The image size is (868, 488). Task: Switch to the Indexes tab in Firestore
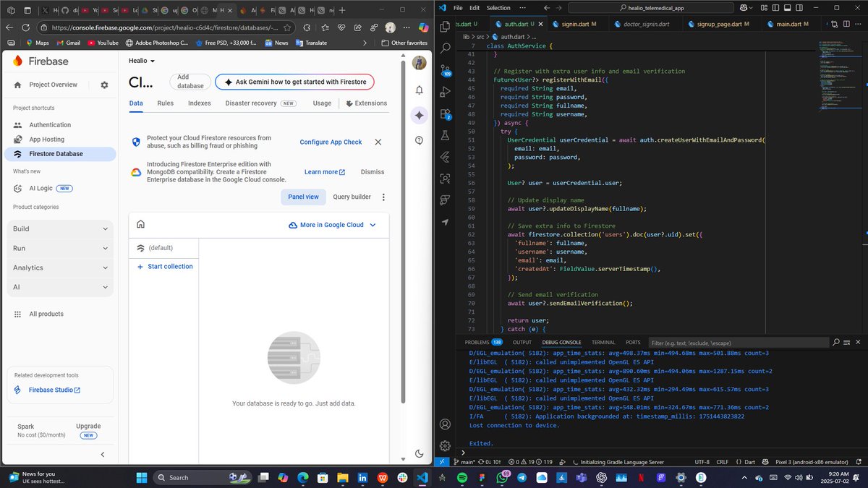tap(200, 103)
